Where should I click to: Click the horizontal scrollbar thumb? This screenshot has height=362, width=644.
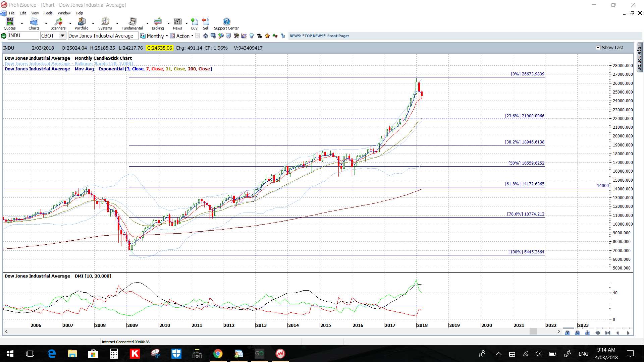point(533,331)
